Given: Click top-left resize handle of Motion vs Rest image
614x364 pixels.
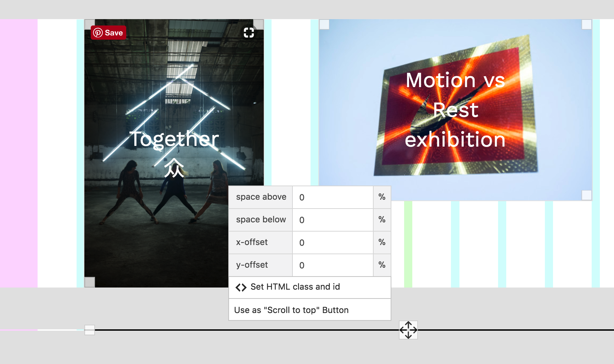Looking at the screenshot, I should coord(324,24).
